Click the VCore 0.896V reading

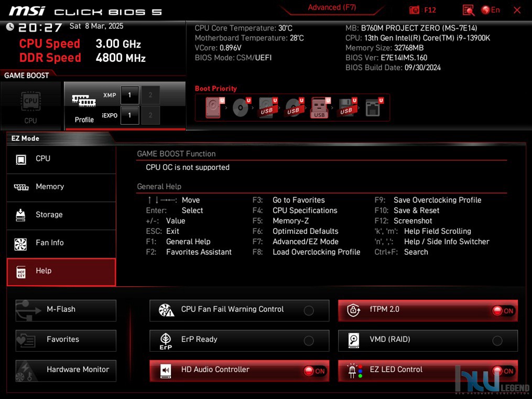[x=218, y=48]
